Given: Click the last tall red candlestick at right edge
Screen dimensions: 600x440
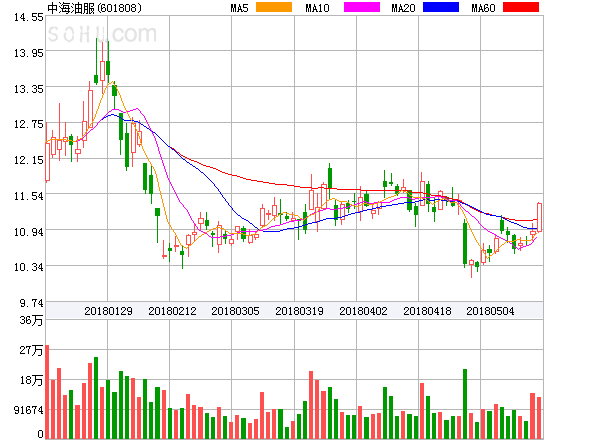Looking at the screenshot, I should (539, 217).
